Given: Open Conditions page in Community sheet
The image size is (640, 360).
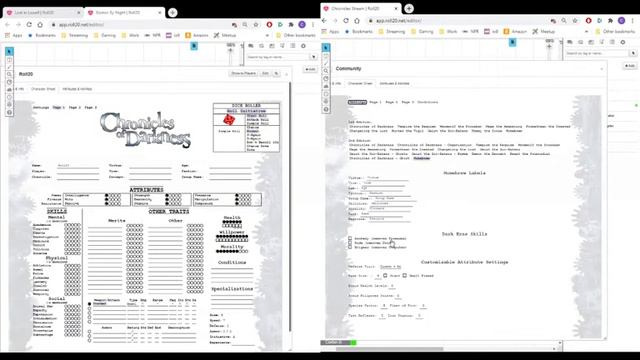Looking at the screenshot, I should point(427,102).
